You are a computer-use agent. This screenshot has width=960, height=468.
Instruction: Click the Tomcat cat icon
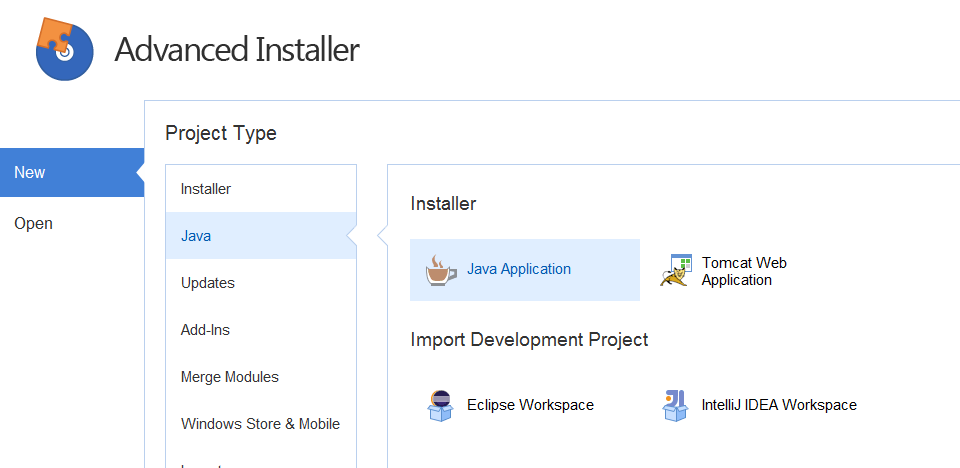tap(676, 271)
